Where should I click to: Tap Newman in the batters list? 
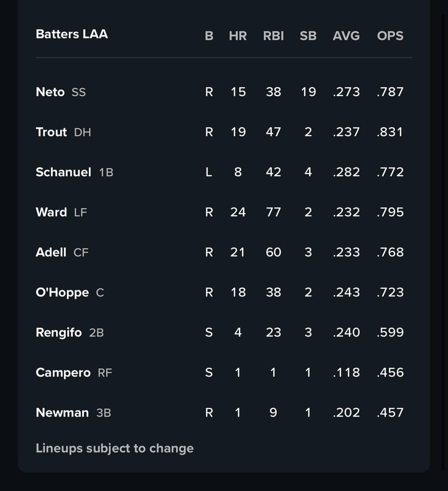62,412
